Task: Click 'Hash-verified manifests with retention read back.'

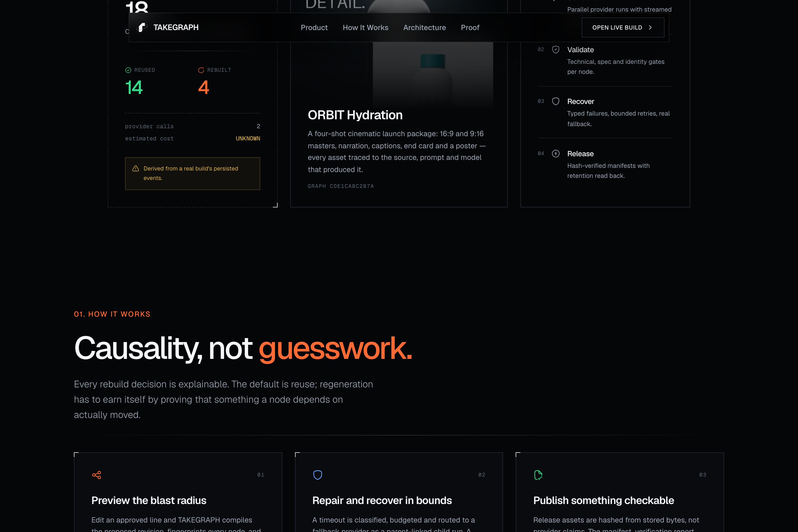Action: coord(608,171)
